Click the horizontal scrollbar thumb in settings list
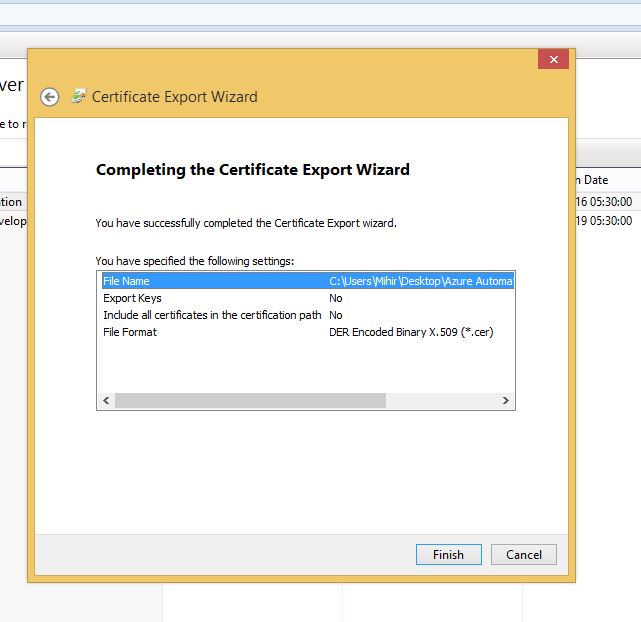The height and width of the screenshot is (622, 641). [x=250, y=400]
